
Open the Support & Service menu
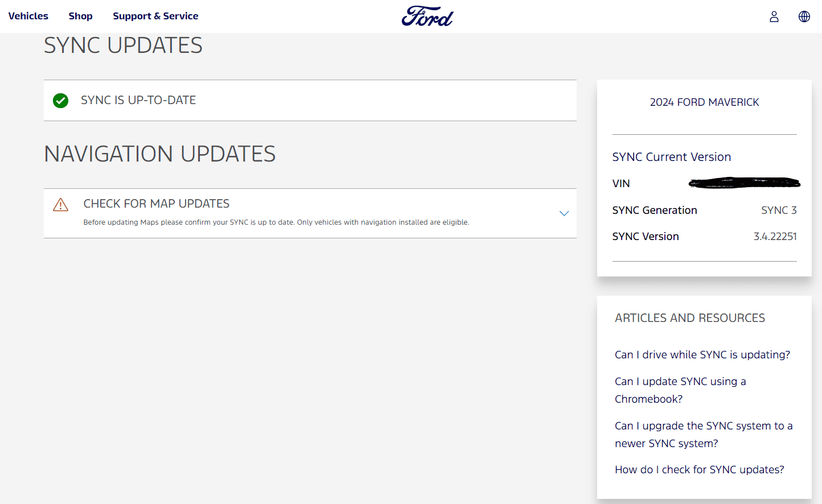click(155, 16)
